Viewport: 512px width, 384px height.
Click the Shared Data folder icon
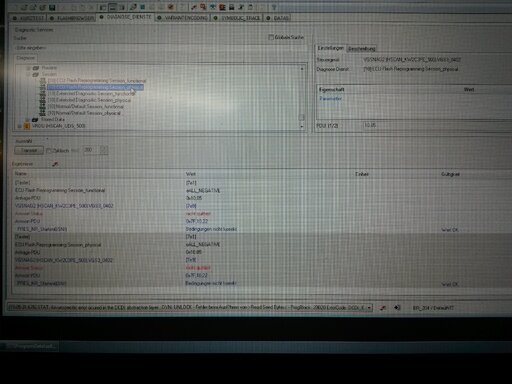[x=35, y=119]
